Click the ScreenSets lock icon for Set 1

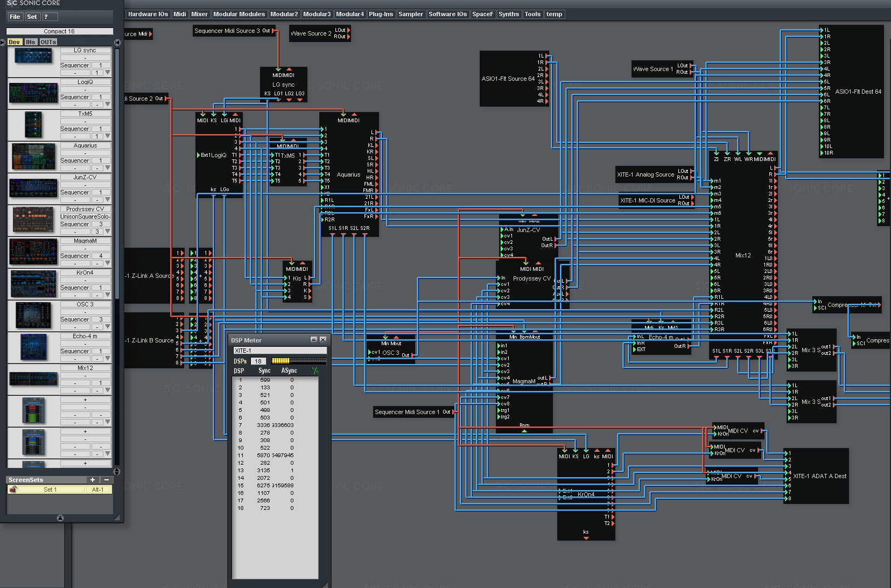point(13,489)
